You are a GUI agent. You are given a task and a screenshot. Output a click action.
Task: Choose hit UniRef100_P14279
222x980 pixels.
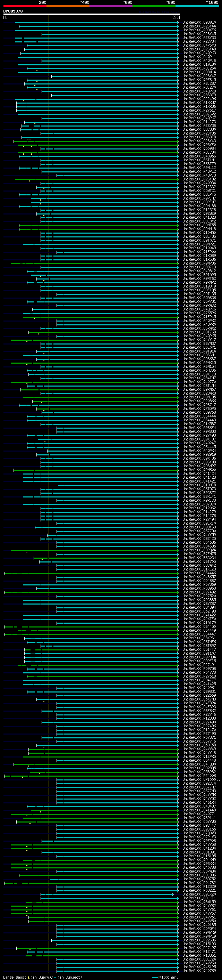click(199, 512)
